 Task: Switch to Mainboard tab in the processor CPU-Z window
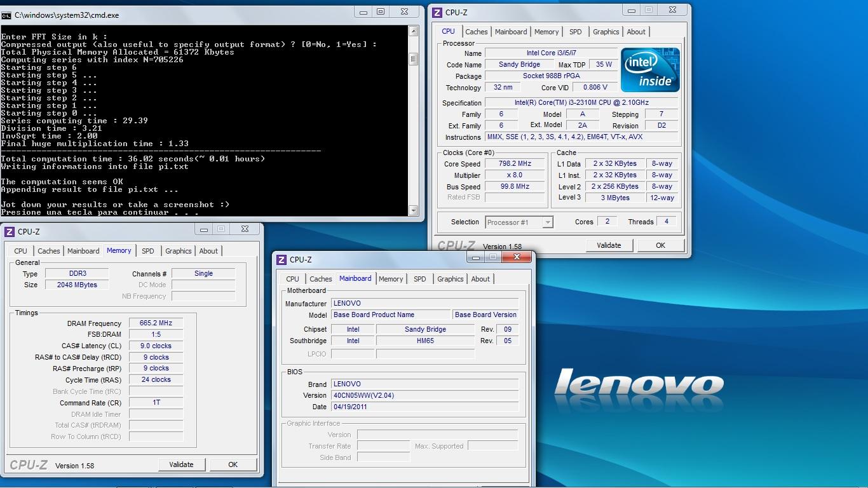[511, 32]
